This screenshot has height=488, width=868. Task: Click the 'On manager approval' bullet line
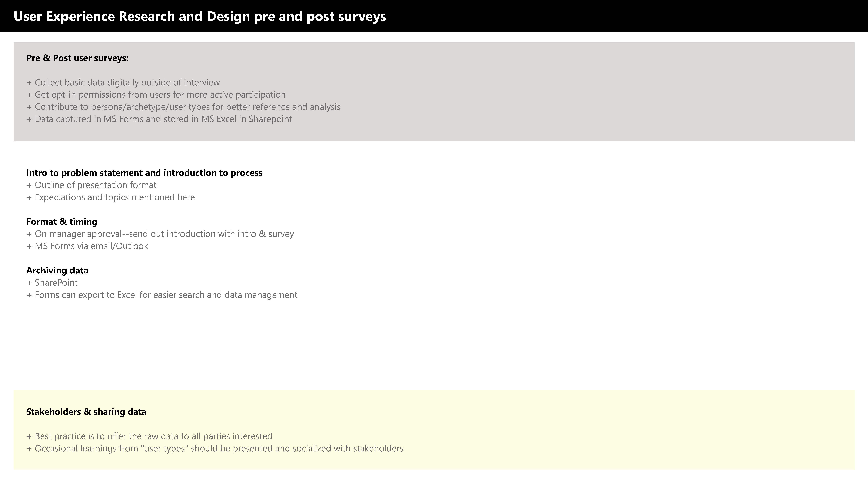[160, 234]
